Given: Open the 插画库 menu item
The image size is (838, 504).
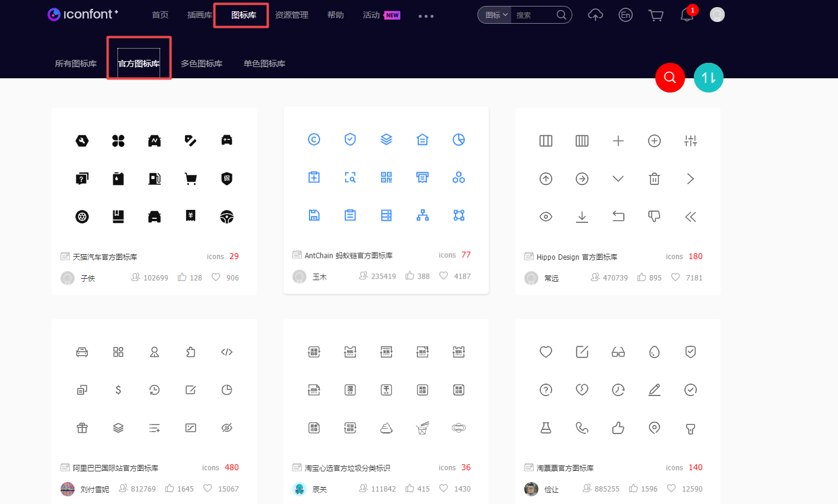Looking at the screenshot, I should pos(200,15).
